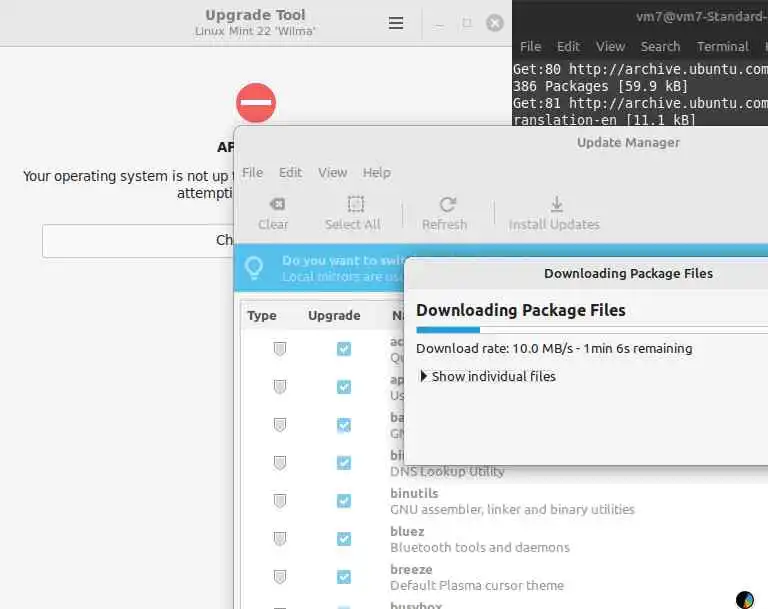Uncheck the upgrade checkbox in the second row
768x609 pixels.
344,387
